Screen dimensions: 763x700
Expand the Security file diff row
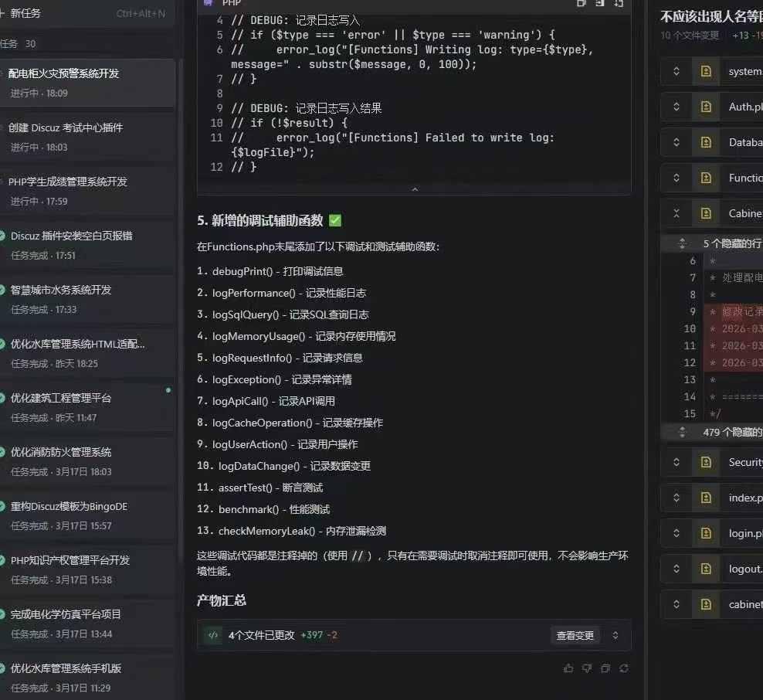coord(677,462)
